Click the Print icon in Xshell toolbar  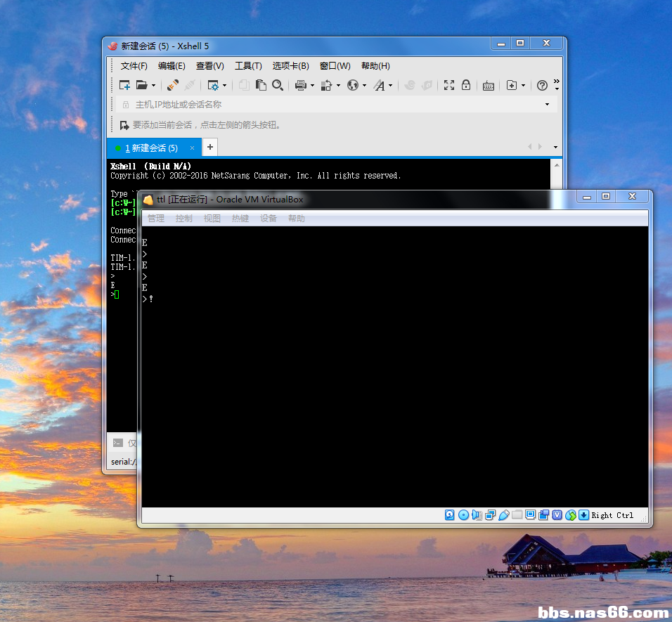click(x=301, y=85)
